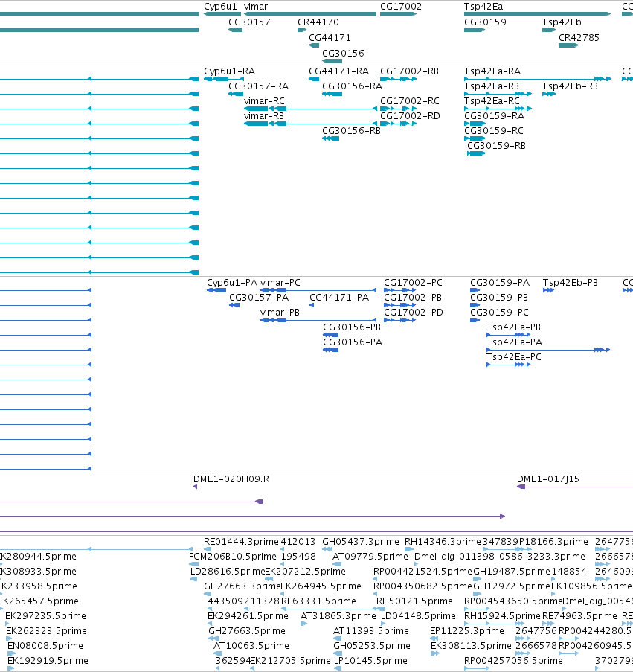Click the CG17002-PD protein label
The height and width of the screenshot is (672, 633).
coord(414,313)
